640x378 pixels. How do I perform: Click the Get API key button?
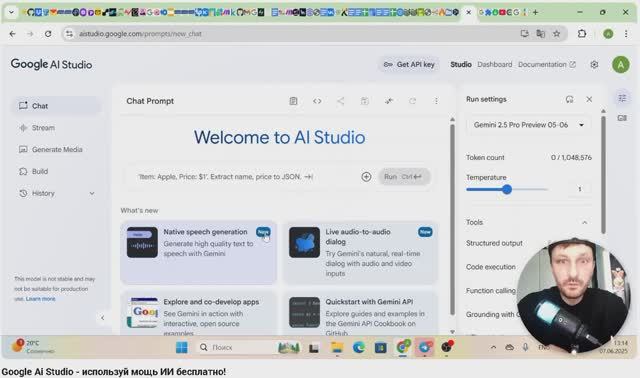point(409,64)
